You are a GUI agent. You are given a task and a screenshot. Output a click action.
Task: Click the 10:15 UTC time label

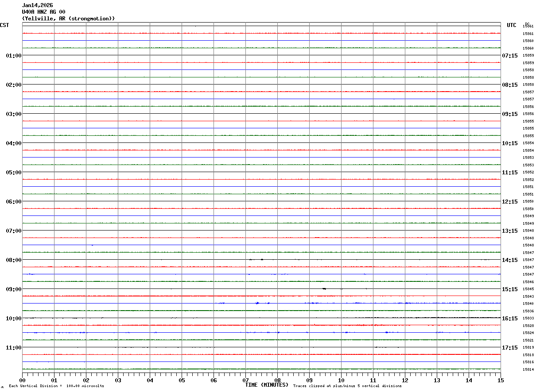pyautogui.click(x=510, y=143)
